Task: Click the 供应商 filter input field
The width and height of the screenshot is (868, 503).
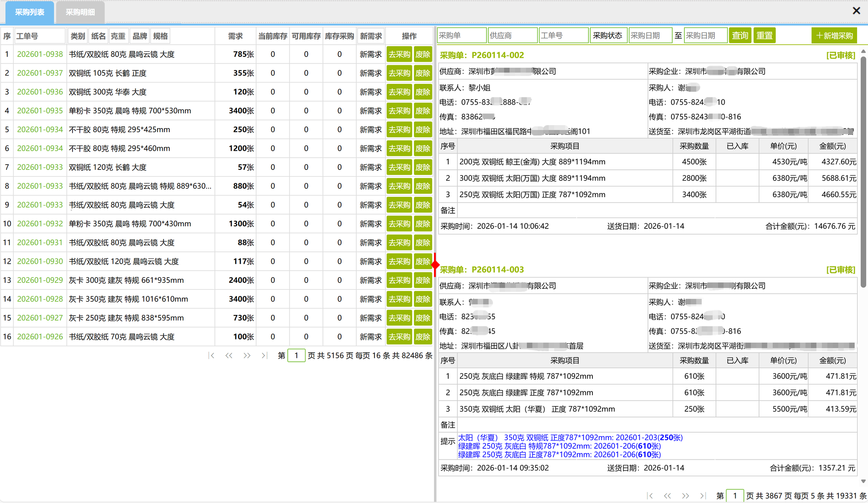Action: pos(512,36)
